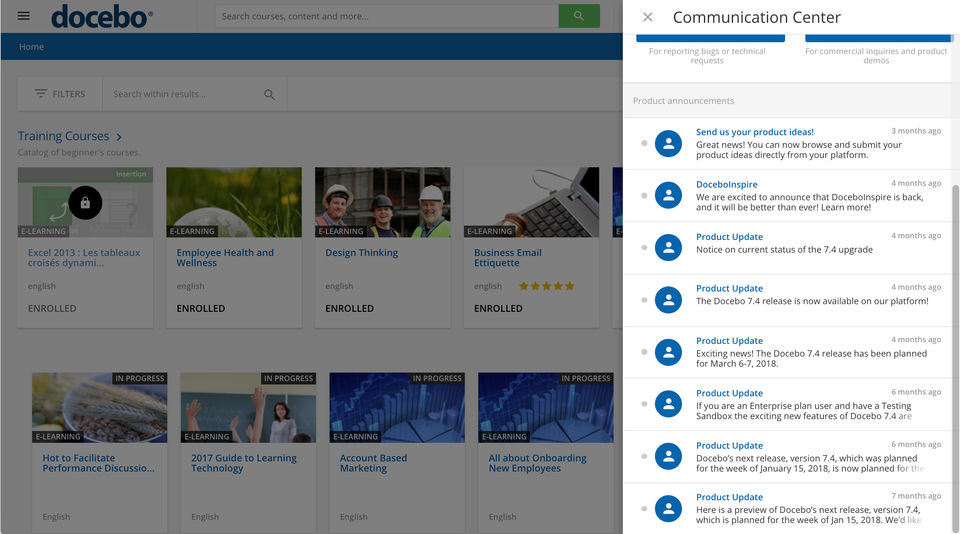Open Design Thinking course title

pyautogui.click(x=361, y=252)
